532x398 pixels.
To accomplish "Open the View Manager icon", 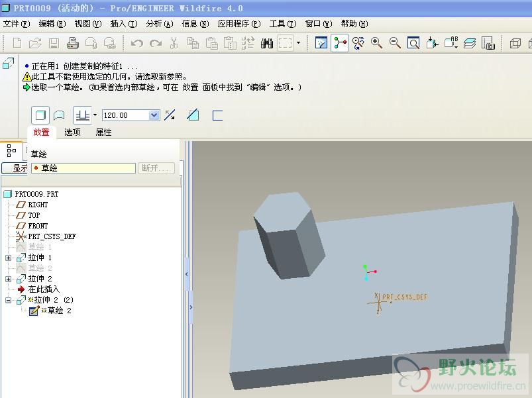I will [488, 43].
